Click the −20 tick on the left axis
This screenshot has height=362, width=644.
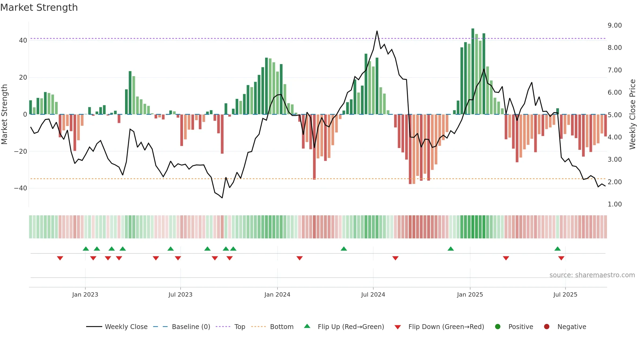coord(20,152)
